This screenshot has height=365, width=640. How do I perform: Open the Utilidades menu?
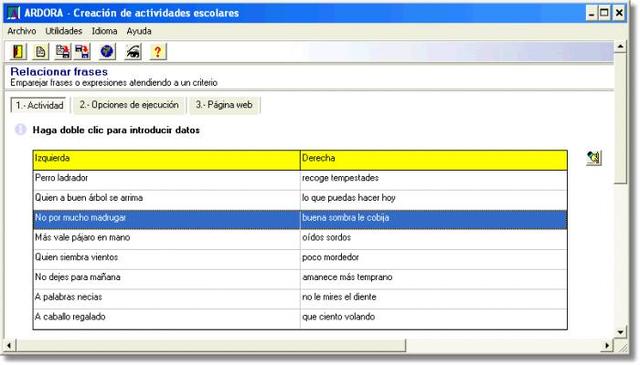click(63, 31)
